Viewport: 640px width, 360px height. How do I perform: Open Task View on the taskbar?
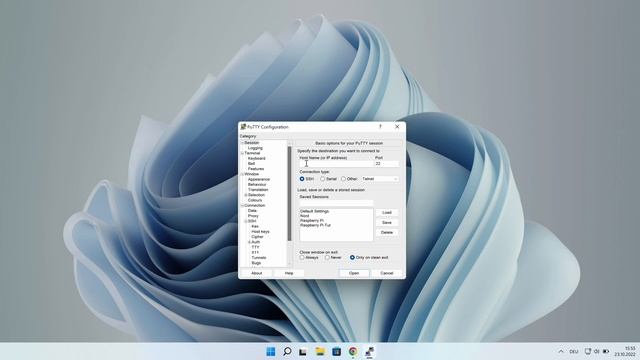pos(303,351)
